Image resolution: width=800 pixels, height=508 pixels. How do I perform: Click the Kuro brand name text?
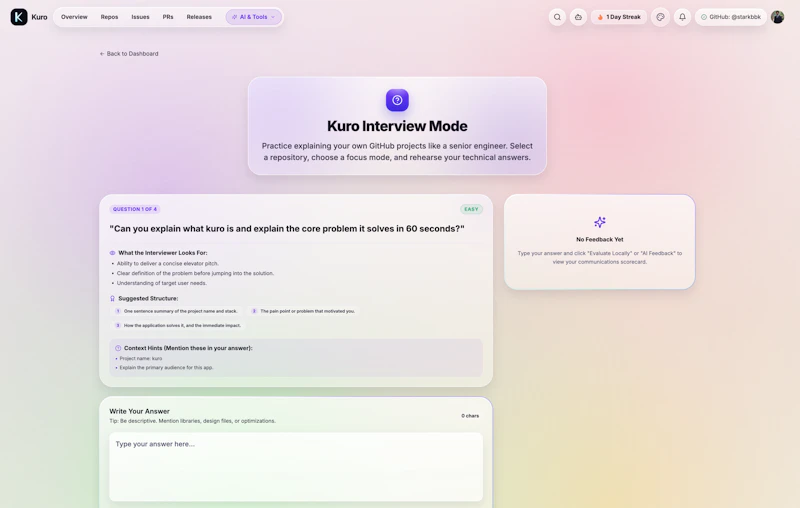(39, 17)
